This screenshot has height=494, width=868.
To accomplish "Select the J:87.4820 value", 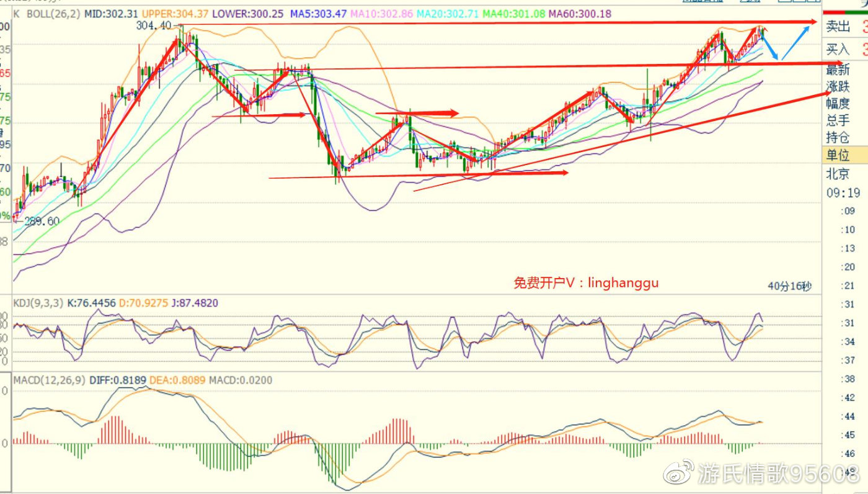I will click(196, 303).
